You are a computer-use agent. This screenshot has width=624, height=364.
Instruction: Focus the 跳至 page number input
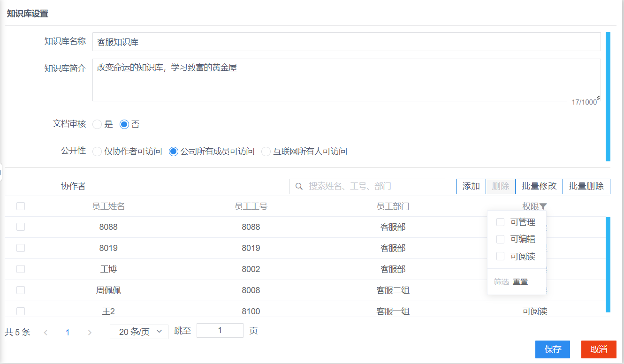(220, 331)
